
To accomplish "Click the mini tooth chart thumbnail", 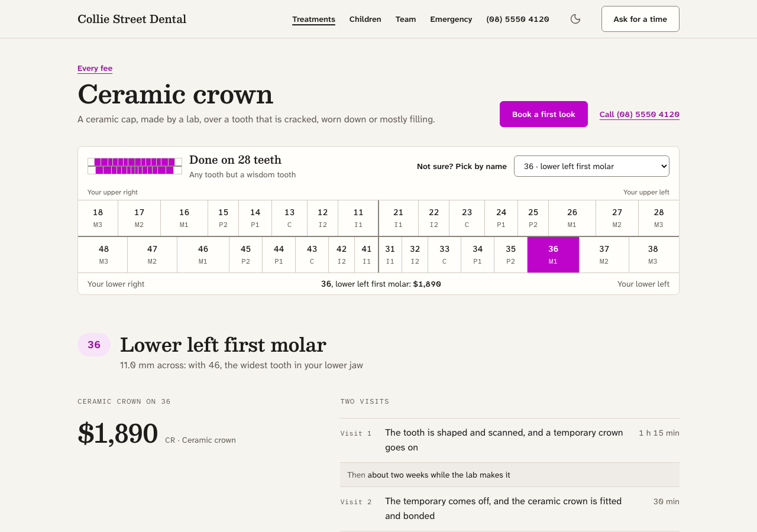I will click(135, 166).
